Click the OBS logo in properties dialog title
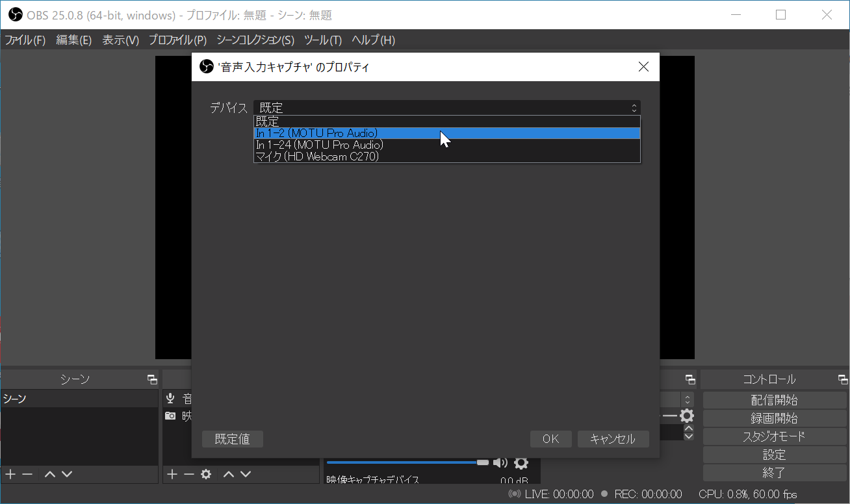850x504 pixels. point(207,67)
